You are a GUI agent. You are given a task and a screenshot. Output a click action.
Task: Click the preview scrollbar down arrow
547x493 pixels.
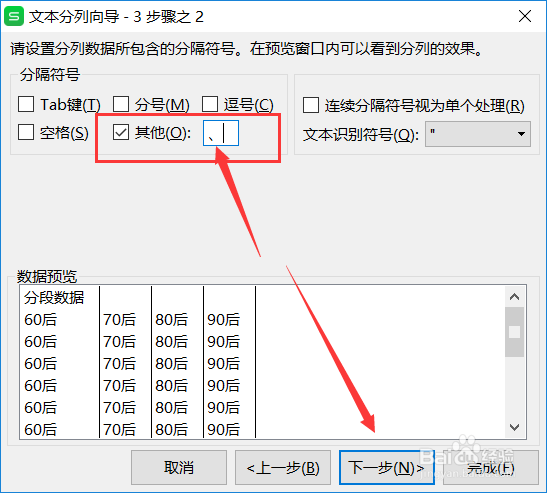[x=515, y=427]
